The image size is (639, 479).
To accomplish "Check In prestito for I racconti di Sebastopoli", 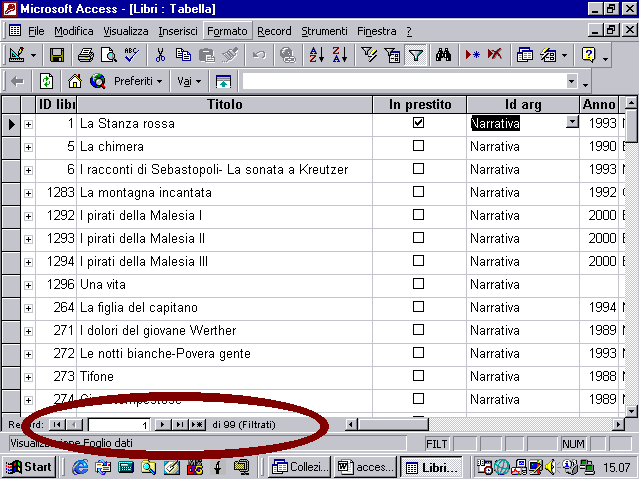I will click(418, 169).
